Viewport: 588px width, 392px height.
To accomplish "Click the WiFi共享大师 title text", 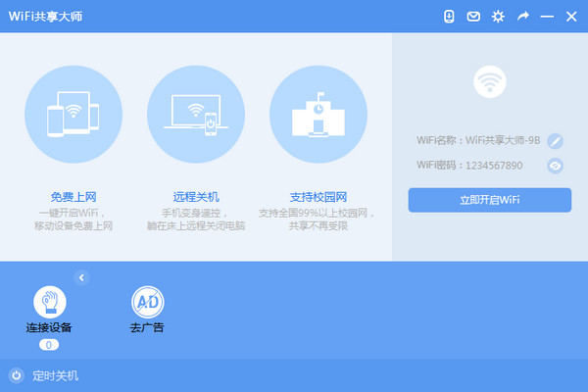I will 45,17.
